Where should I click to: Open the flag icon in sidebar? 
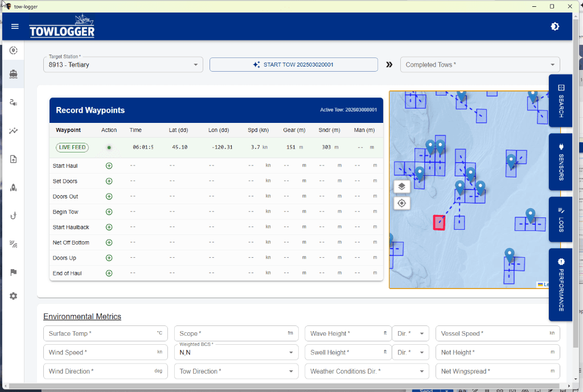pos(14,273)
